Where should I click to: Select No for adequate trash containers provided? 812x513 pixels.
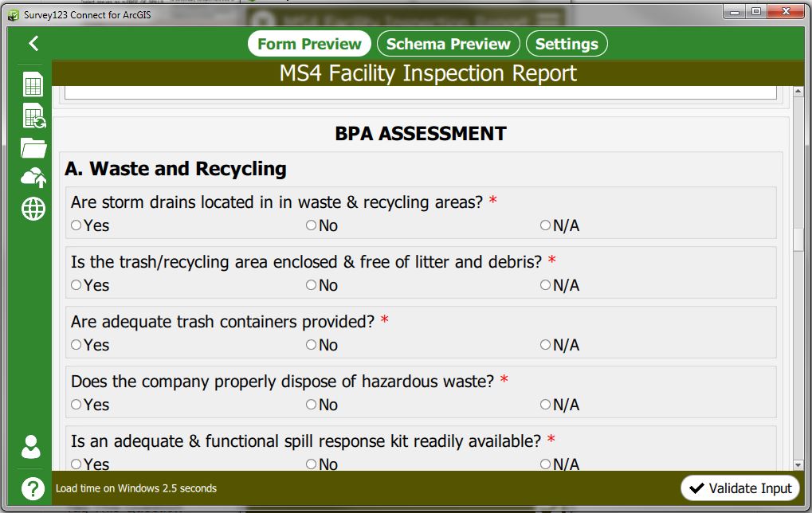pyautogui.click(x=311, y=344)
